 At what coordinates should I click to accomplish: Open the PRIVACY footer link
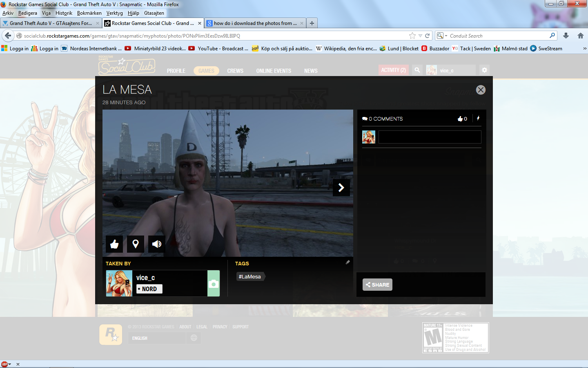220,327
